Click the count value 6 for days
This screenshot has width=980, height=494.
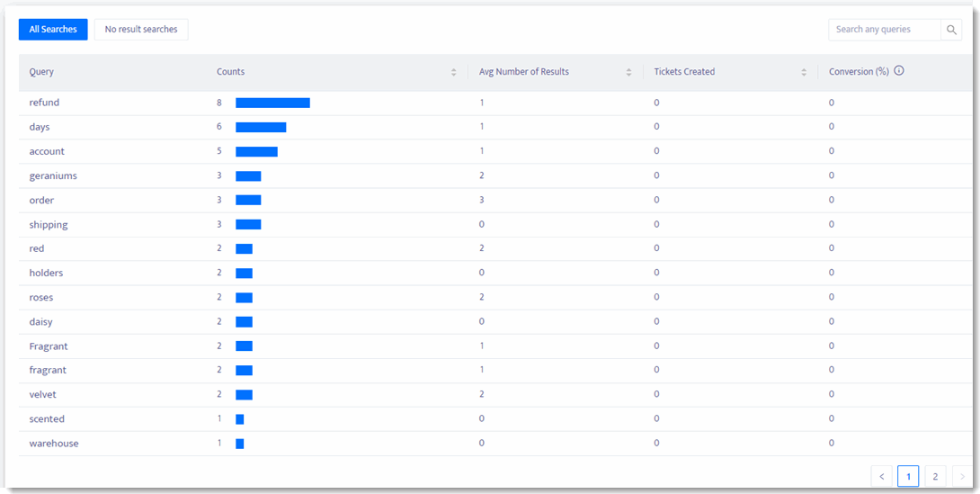(x=219, y=127)
